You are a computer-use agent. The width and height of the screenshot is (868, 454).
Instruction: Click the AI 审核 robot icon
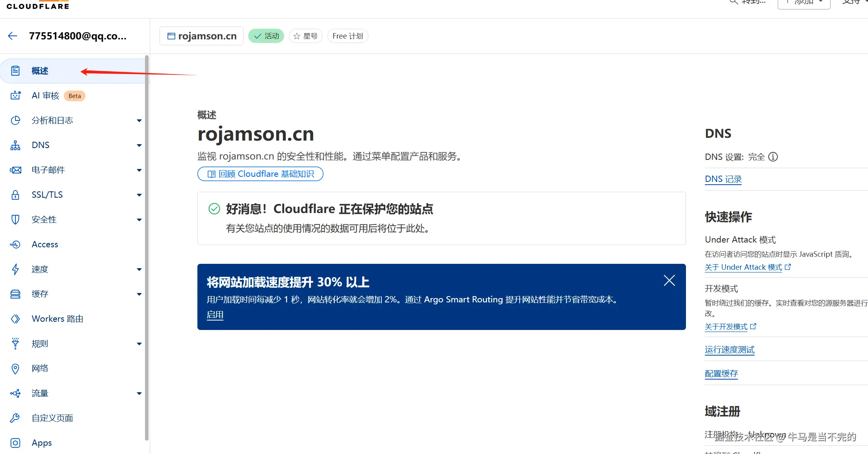coord(15,96)
